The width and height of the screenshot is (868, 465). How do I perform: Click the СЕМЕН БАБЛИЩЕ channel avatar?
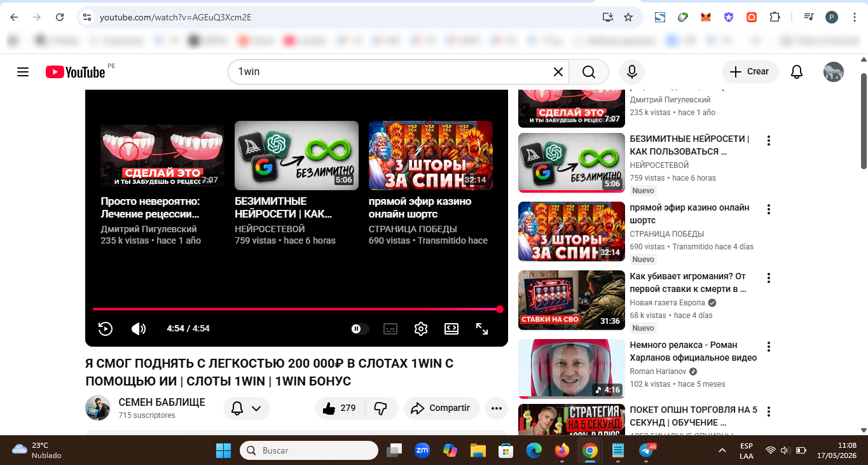tap(98, 408)
